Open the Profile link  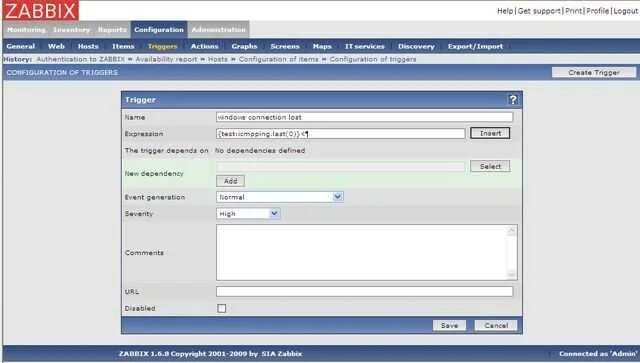(x=598, y=11)
